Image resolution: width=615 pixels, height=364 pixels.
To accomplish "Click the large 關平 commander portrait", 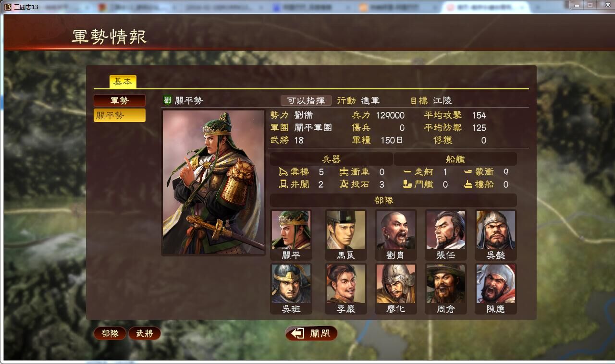I will point(213,182).
